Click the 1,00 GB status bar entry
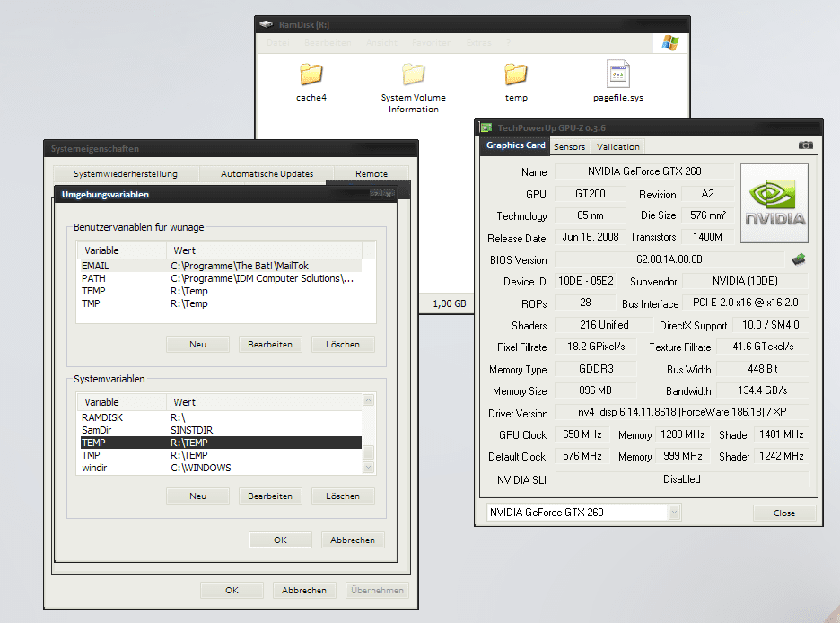840x623 pixels. 449,303
